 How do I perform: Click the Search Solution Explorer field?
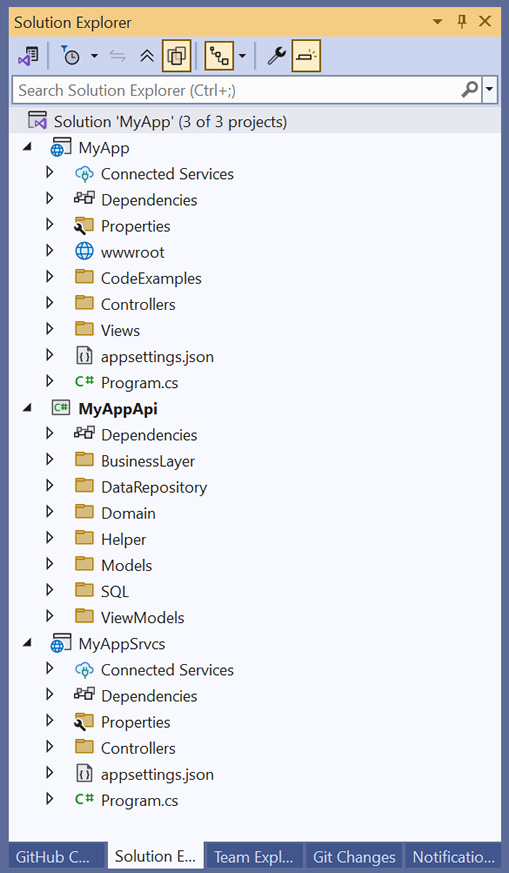click(237, 90)
